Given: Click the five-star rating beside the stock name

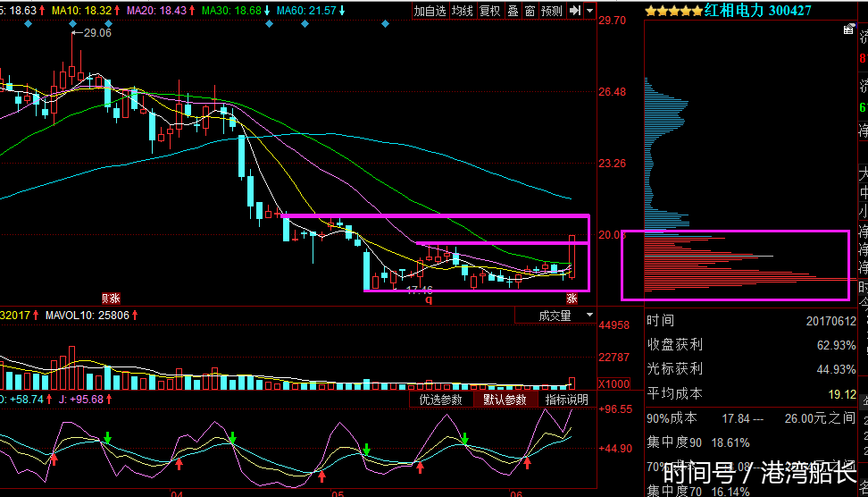Looking at the screenshot, I should pyautogui.click(x=674, y=11).
